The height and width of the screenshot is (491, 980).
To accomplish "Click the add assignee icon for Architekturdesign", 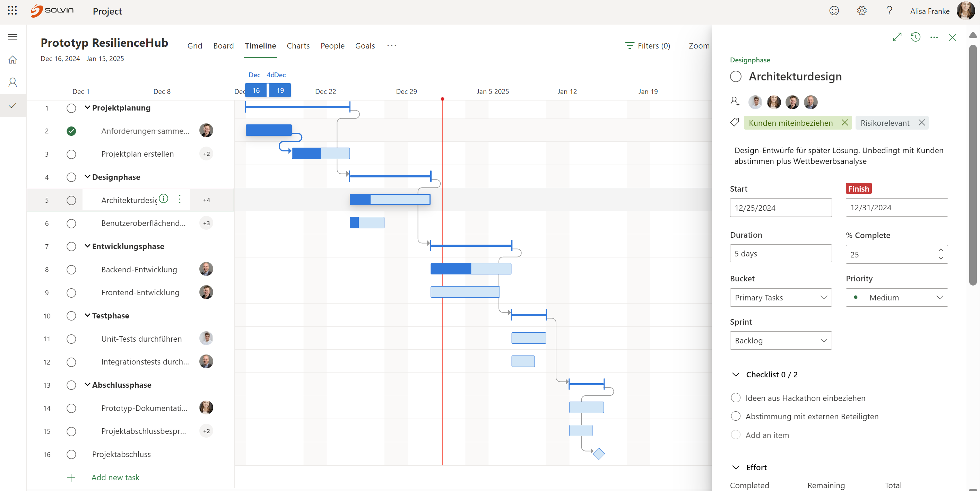I will (735, 101).
